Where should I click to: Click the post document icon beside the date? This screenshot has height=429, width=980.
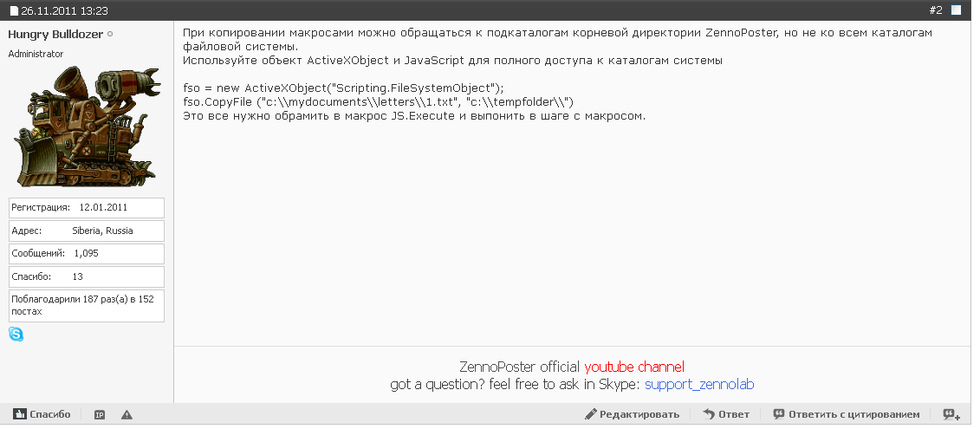(14, 10)
